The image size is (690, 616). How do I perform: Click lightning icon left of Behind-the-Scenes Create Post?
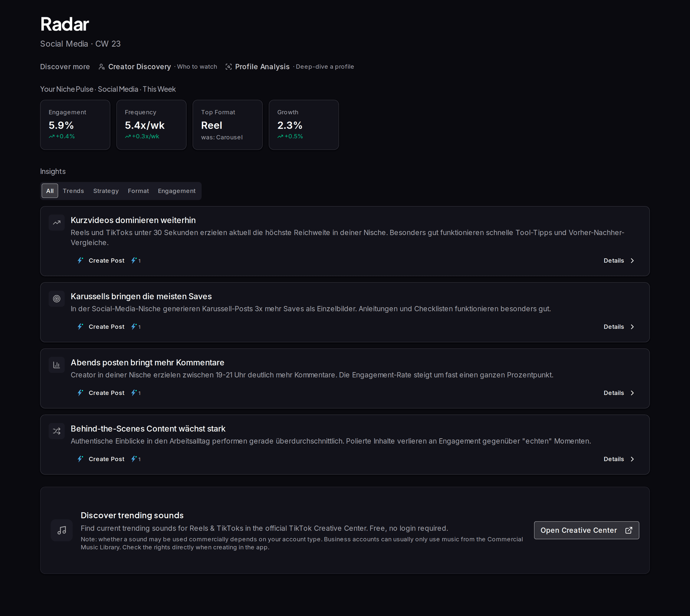click(x=80, y=459)
